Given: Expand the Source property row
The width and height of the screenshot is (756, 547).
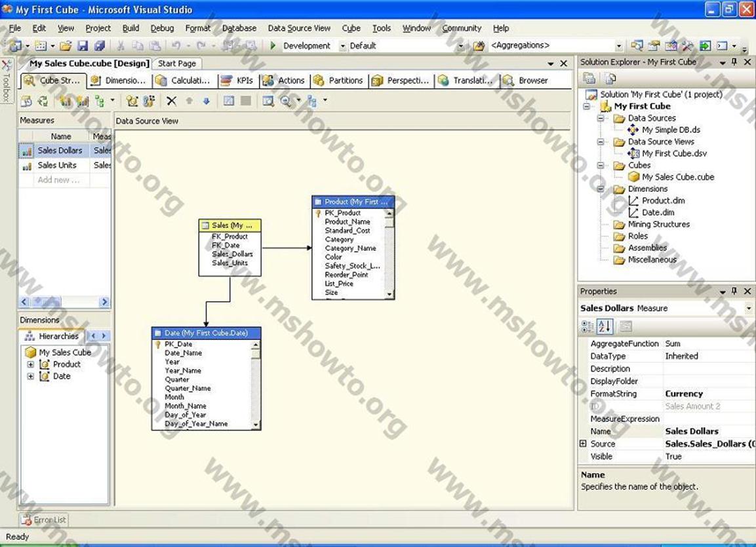Looking at the screenshot, I should (x=583, y=443).
